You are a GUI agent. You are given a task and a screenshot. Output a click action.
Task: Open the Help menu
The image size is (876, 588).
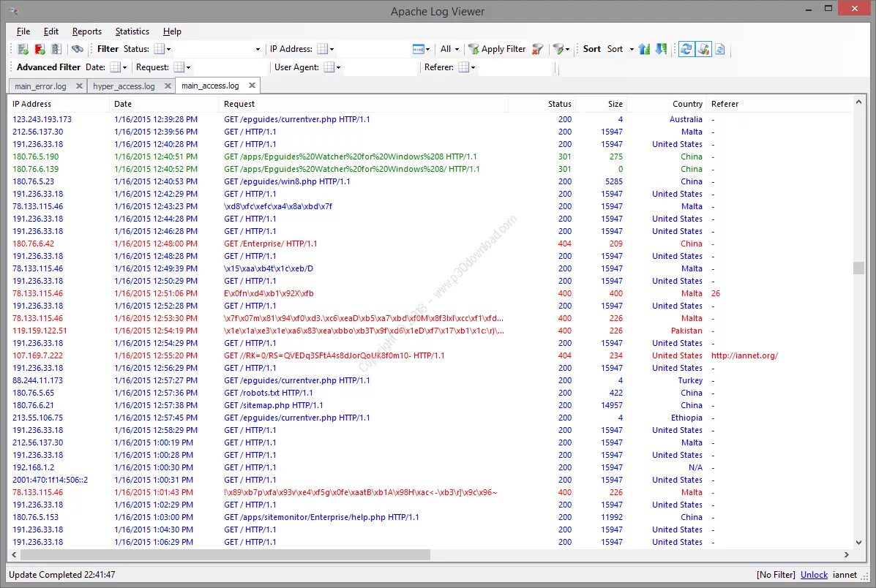[172, 31]
